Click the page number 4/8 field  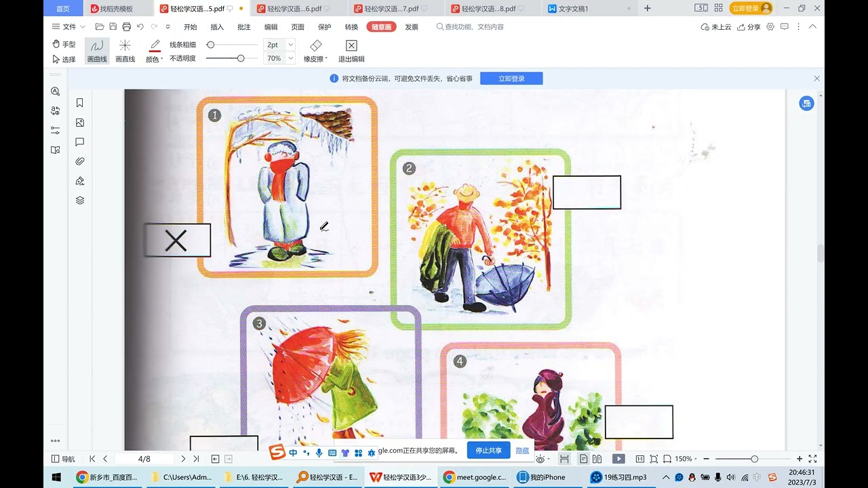point(144,459)
